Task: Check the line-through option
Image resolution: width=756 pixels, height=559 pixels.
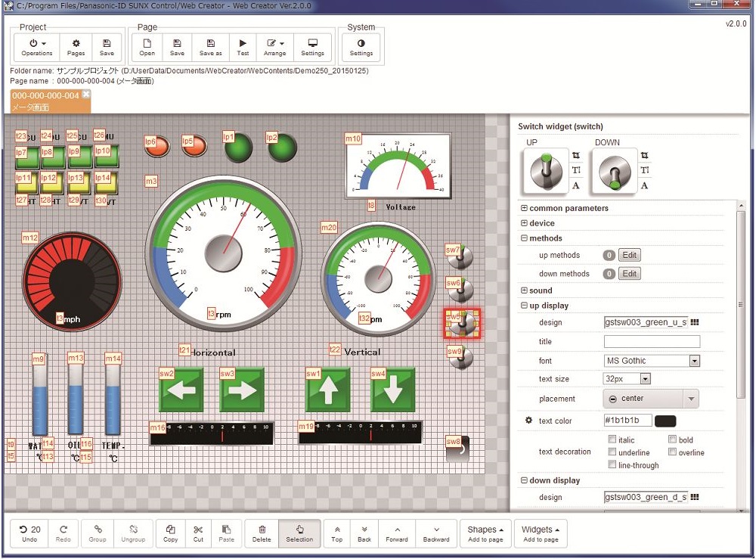Action: pyautogui.click(x=612, y=465)
